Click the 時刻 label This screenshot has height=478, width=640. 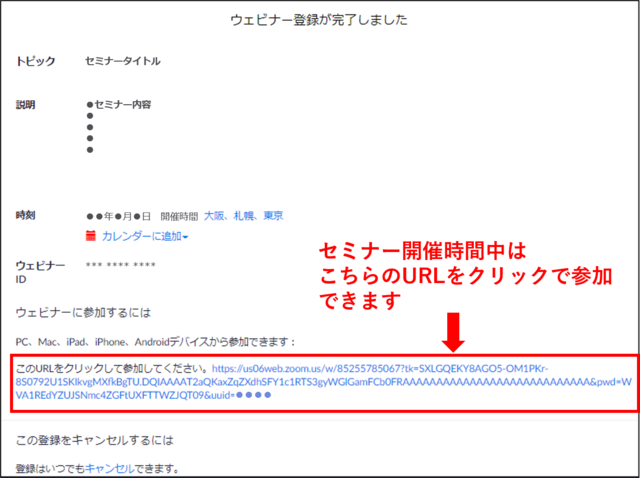[x=26, y=215]
